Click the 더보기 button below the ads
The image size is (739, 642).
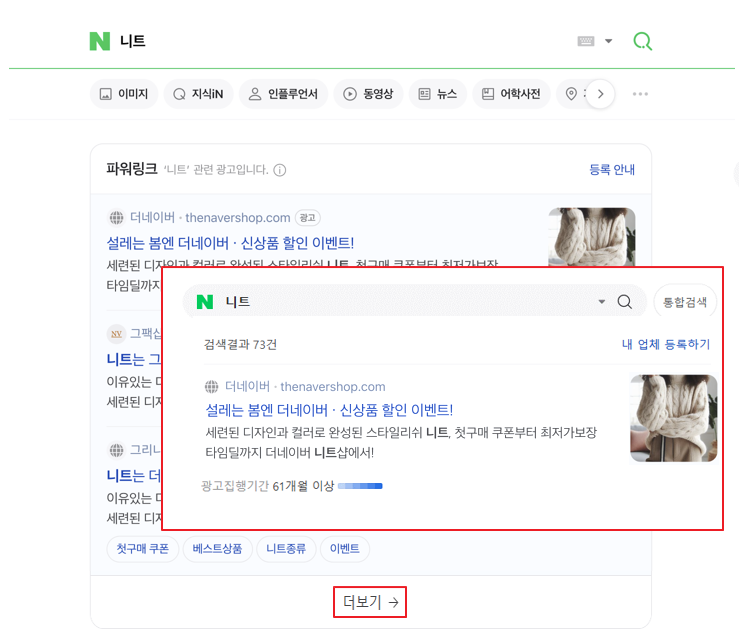(370, 602)
